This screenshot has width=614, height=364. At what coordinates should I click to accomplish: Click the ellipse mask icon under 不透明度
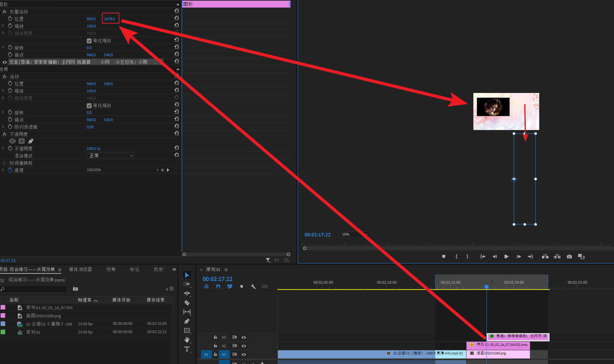click(12, 141)
